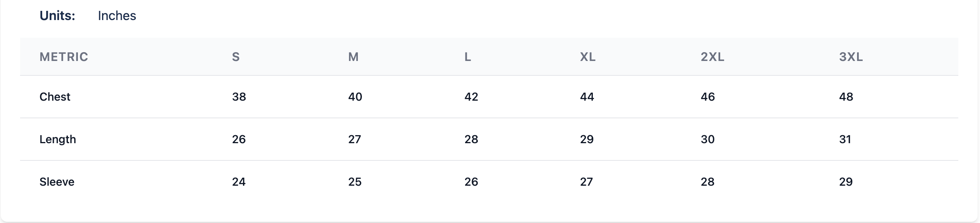Click the Inches units value

point(117,16)
